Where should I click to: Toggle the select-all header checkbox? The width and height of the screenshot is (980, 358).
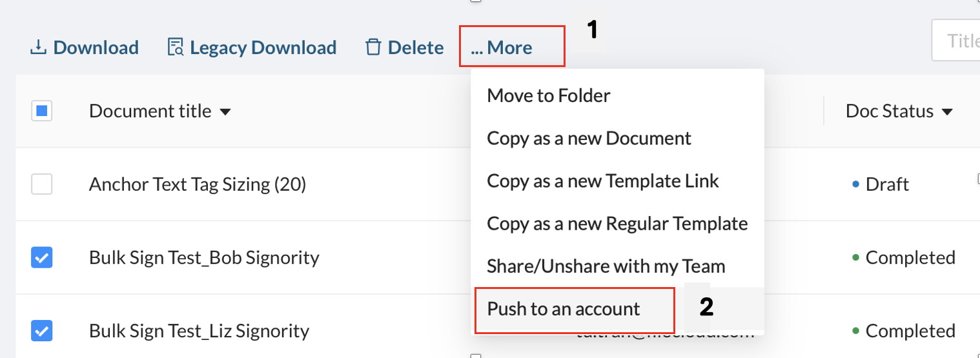point(42,111)
